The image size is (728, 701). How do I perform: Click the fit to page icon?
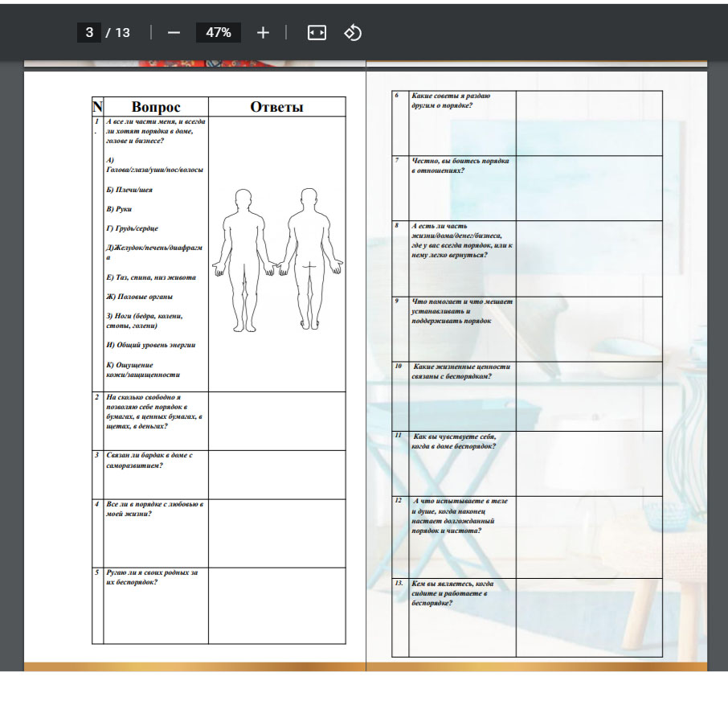click(317, 33)
